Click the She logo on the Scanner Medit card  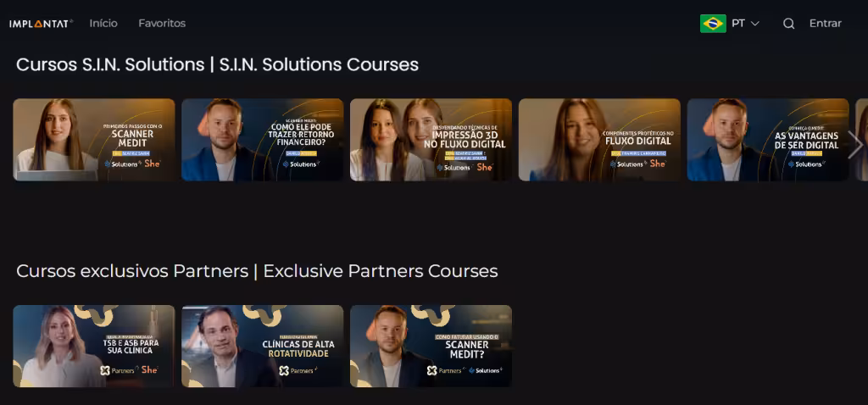[x=153, y=164]
